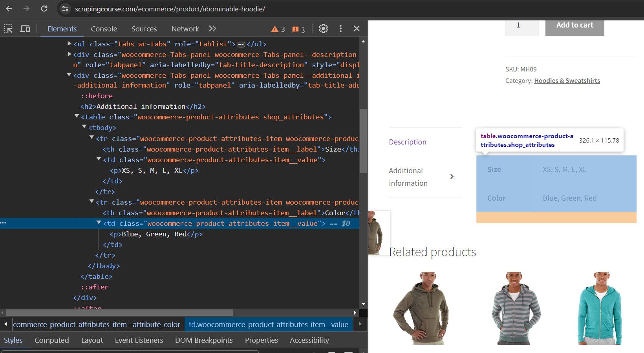644x353 pixels.
Task: Activate the inspect element picker icon
Action: click(8, 29)
